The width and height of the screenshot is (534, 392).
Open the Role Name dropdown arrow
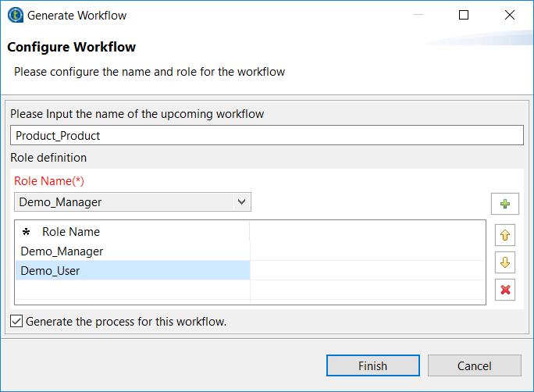pyautogui.click(x=242, y=202)
